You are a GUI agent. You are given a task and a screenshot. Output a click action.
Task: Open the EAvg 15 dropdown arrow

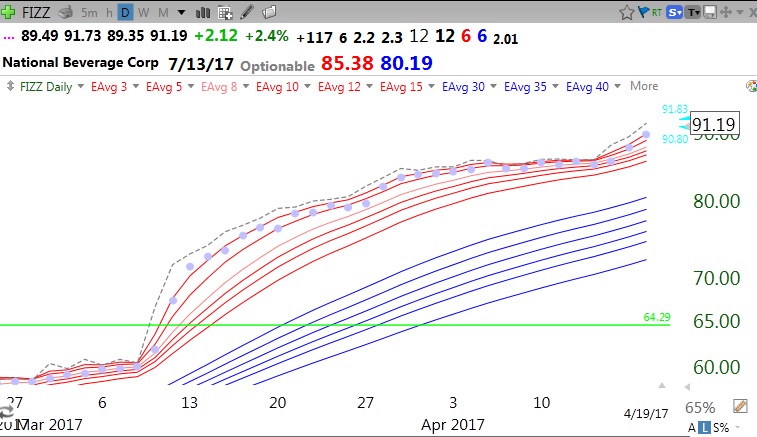431,86
